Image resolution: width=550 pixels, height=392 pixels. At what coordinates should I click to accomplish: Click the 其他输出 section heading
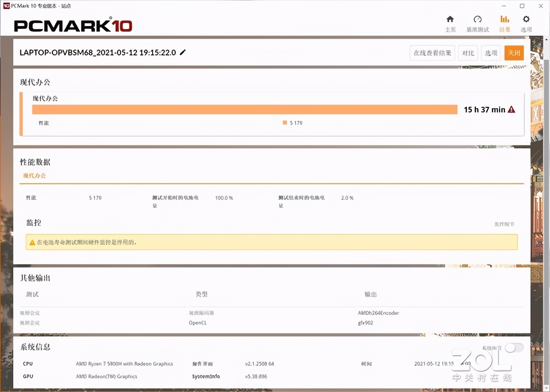(x=35, y=278)
